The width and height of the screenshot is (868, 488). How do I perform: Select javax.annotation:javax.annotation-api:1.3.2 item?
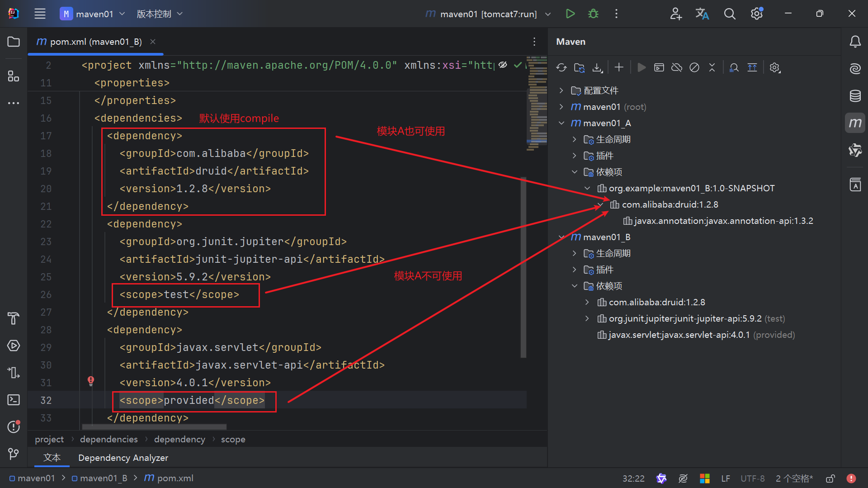coord(718,221)
